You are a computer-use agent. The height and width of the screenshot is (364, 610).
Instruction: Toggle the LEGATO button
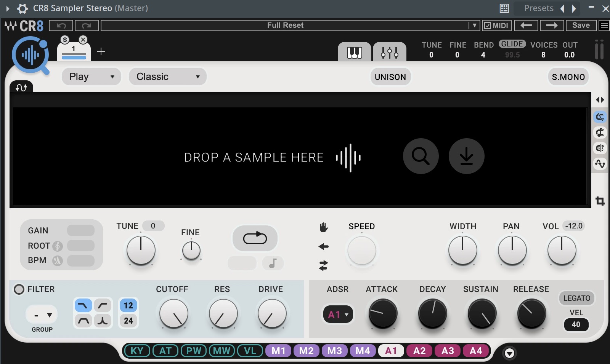[x=577, y=298]
